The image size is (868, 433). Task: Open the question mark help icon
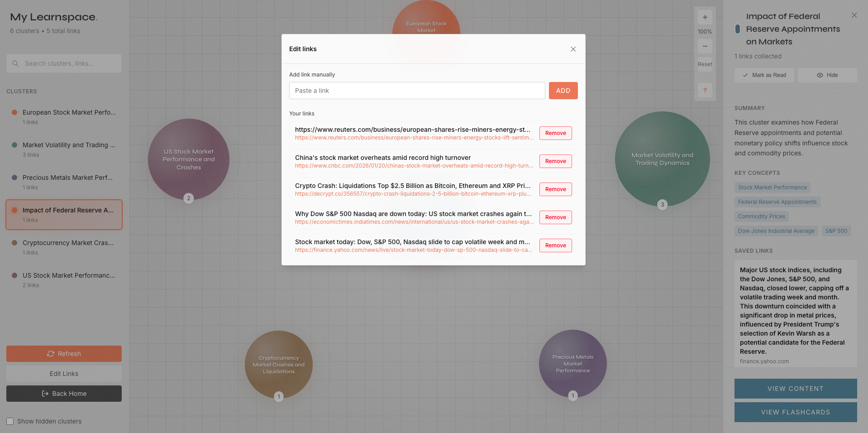(705, 90)
